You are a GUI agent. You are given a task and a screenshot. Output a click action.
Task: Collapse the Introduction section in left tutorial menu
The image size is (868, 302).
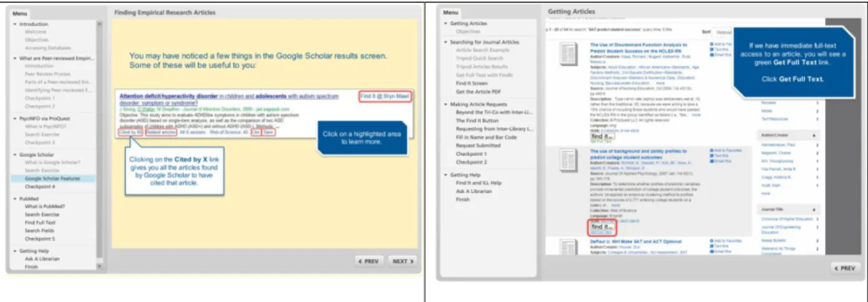click(x=16, y=24)
